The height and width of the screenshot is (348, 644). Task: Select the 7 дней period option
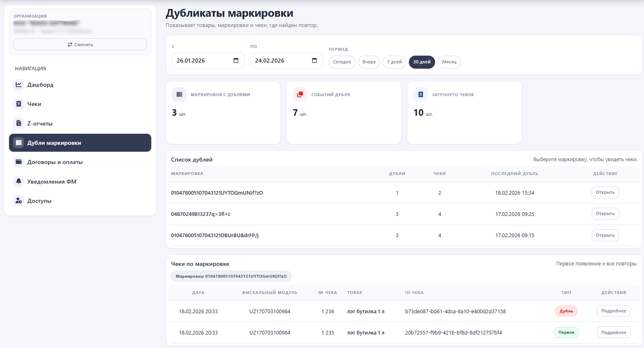(x=394, y=62)
